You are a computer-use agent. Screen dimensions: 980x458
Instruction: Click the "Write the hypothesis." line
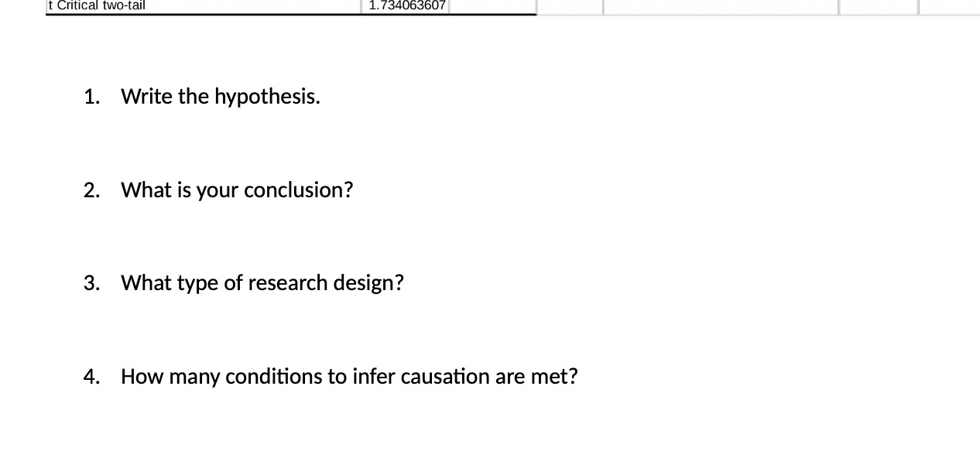221,97
